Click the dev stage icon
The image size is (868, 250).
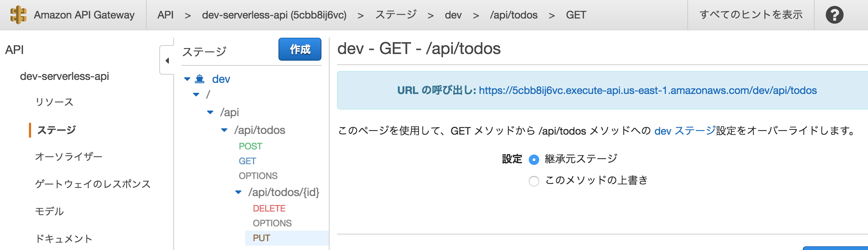200,79
